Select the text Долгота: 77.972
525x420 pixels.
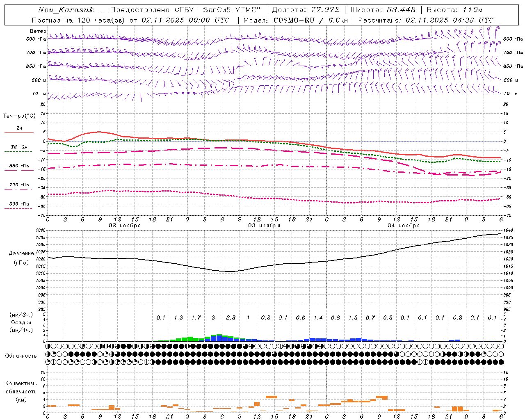pos(306,10)
